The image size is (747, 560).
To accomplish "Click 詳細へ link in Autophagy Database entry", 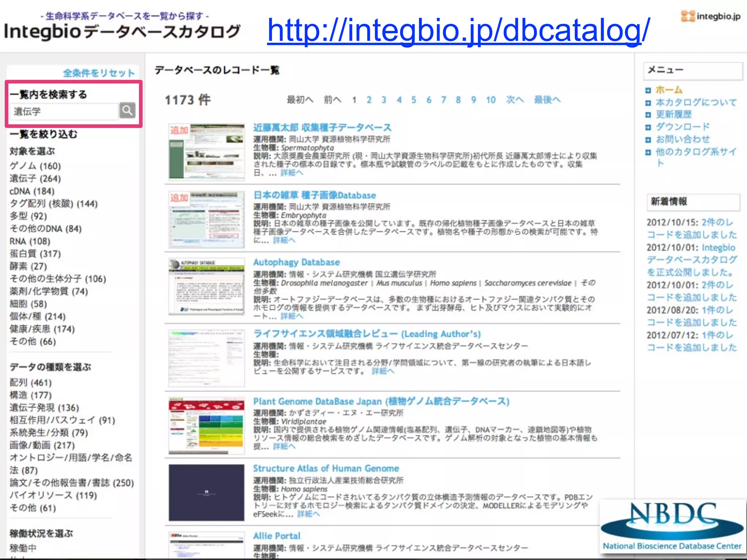I will point(291,316).
